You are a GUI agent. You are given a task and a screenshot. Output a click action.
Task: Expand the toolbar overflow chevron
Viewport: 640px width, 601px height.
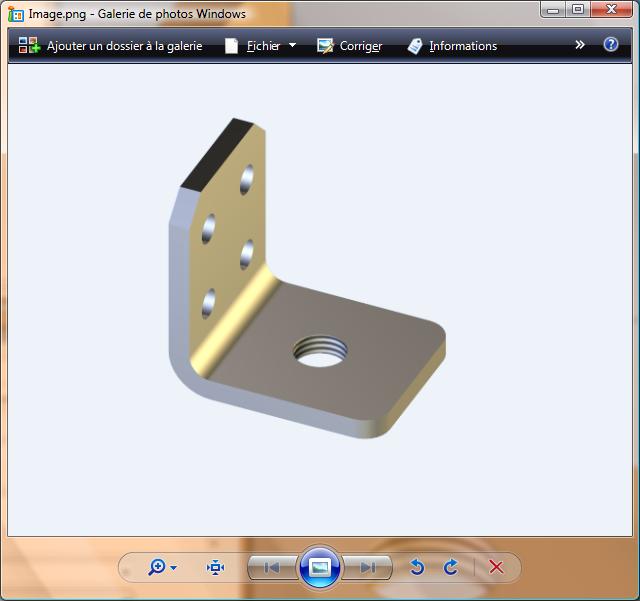pos(580,45)
